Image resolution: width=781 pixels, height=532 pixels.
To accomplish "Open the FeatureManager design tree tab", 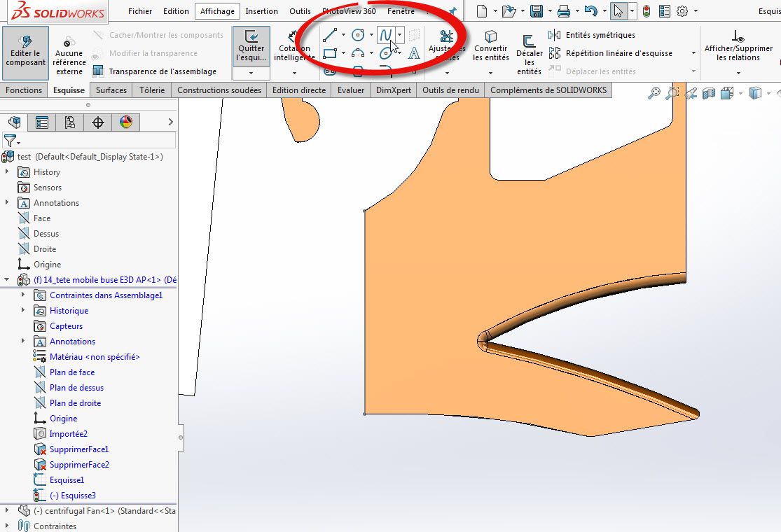I will pos(15,122).
